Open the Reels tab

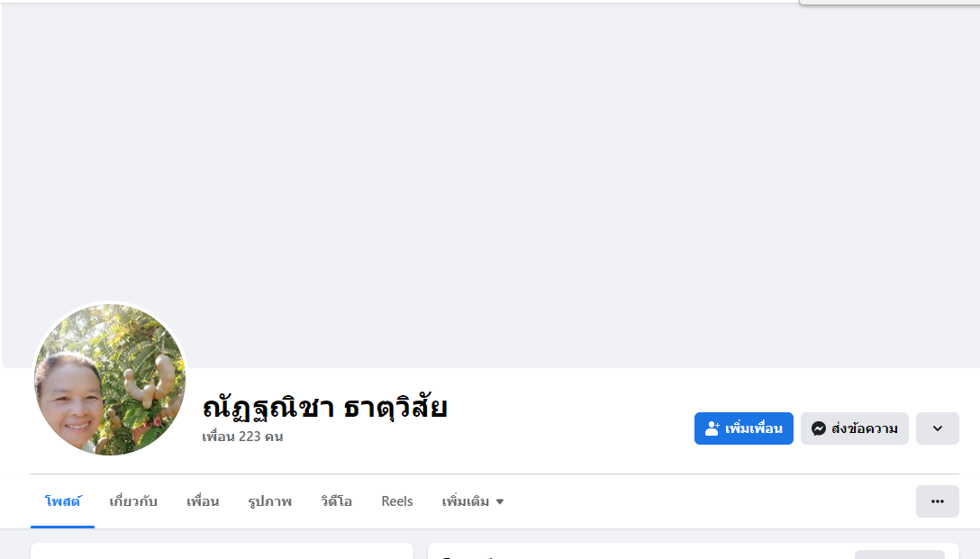click(x=397, y=501)
